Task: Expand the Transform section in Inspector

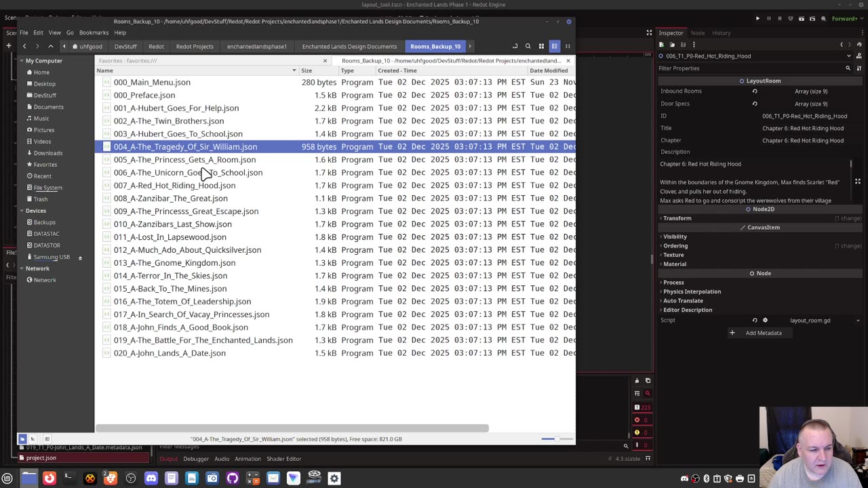Action: 677,218
